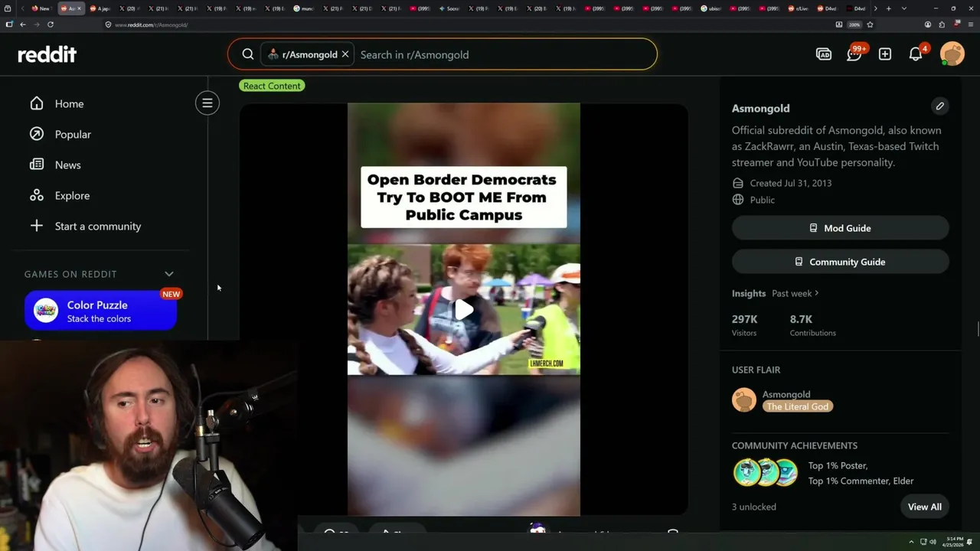View All community achievements
980x551 pixels.
click(925, 507)
